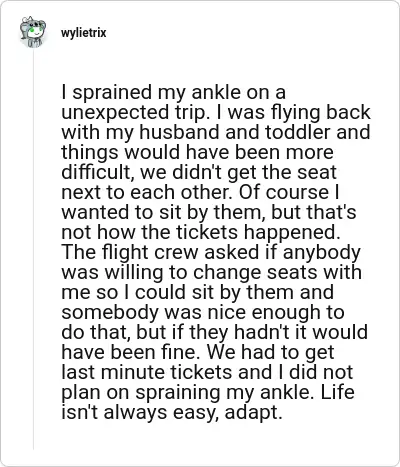Click the word 'toddler' in the comment
This screenshot has height=467, width=400.
click(x=298, y=132)
